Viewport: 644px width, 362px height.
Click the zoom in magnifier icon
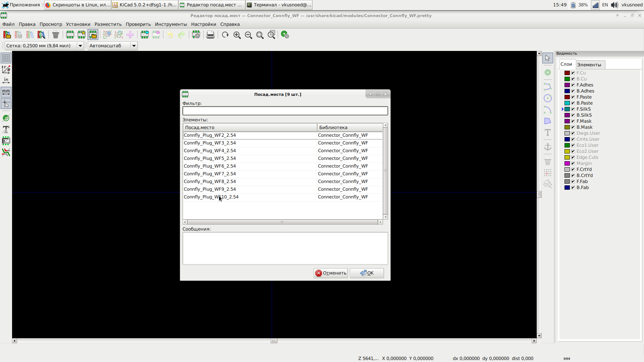(237, 35)
